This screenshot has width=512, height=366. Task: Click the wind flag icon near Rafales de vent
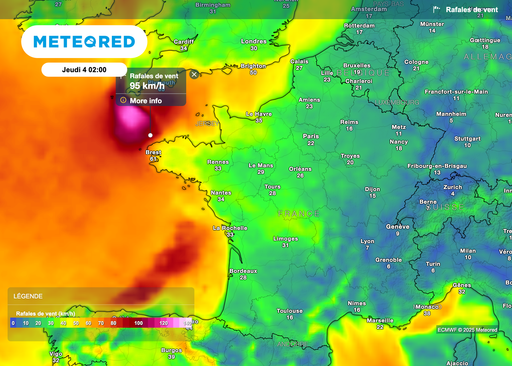click(x=436, y=9)
